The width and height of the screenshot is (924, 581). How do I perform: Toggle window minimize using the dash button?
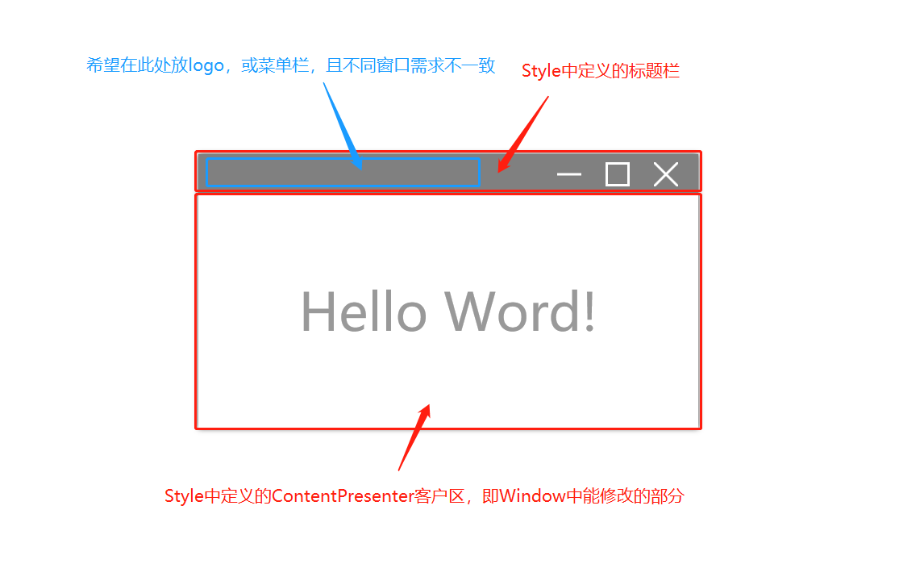click(570, 173)
